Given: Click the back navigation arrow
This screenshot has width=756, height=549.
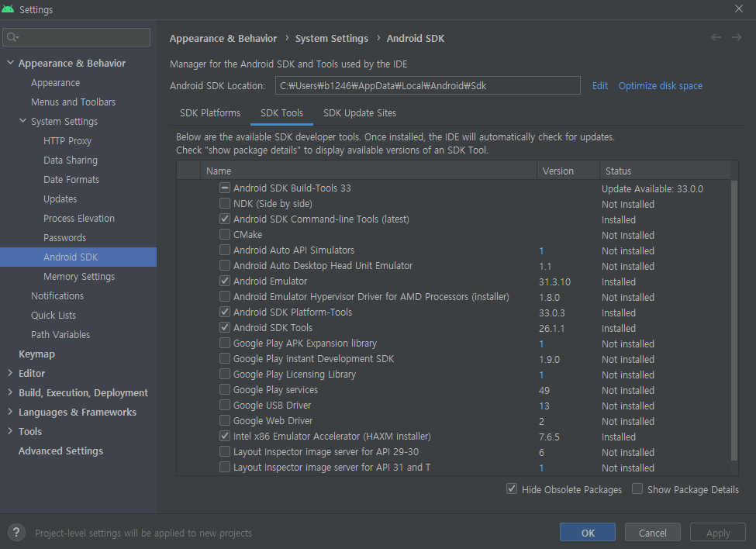Looking at the screenshot, I should tap(716, 37).
